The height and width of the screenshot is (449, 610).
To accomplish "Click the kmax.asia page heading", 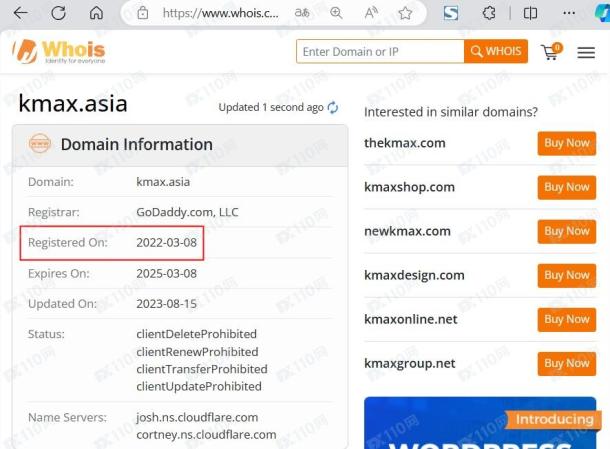I will point(73,103).
